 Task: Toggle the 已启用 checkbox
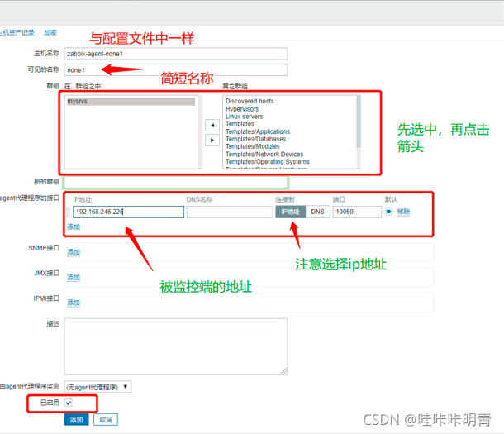pyautogui.click(x=68, y=403)
